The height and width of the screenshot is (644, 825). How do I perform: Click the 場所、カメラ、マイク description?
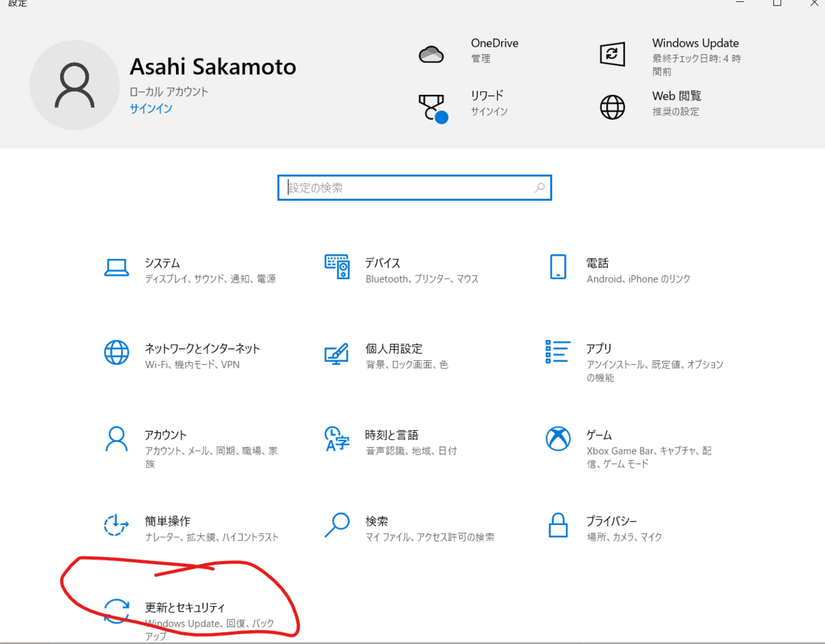tap(624, 537)
